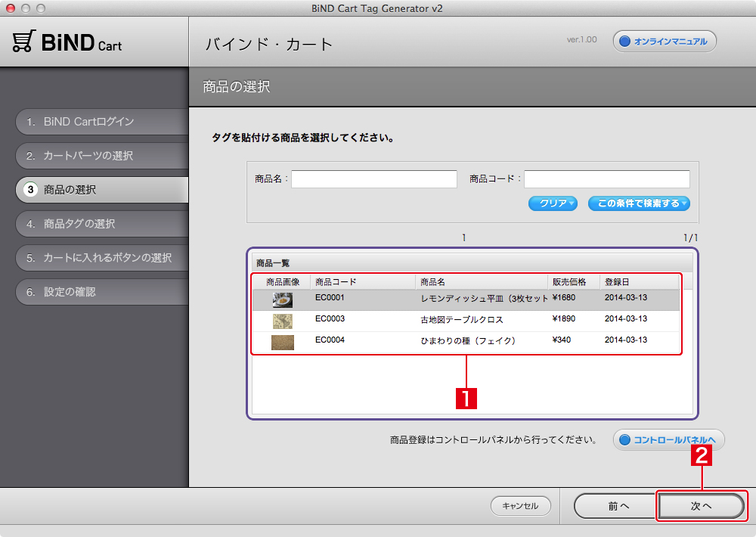
Task: Go to step 1 BiND Cartログイン
Action: (x=102, y=122)
